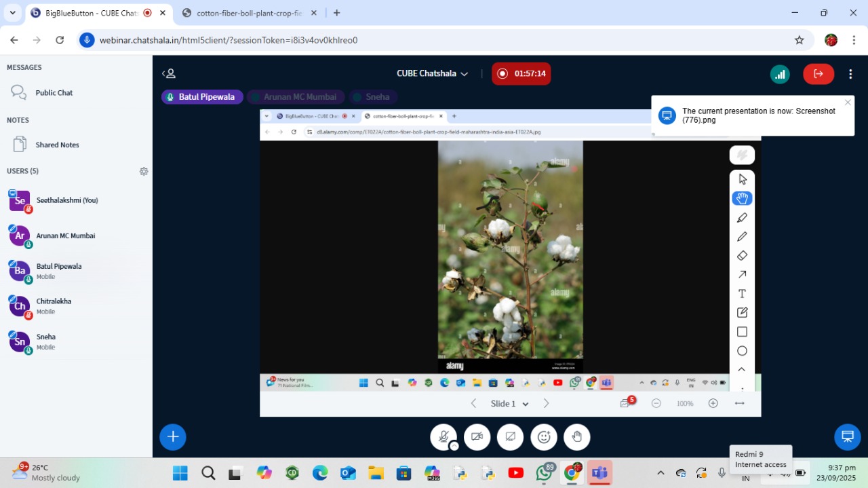Choose the arrow drawing tool
This screenshot has height=488, width=868.
[x=742, y=275]
